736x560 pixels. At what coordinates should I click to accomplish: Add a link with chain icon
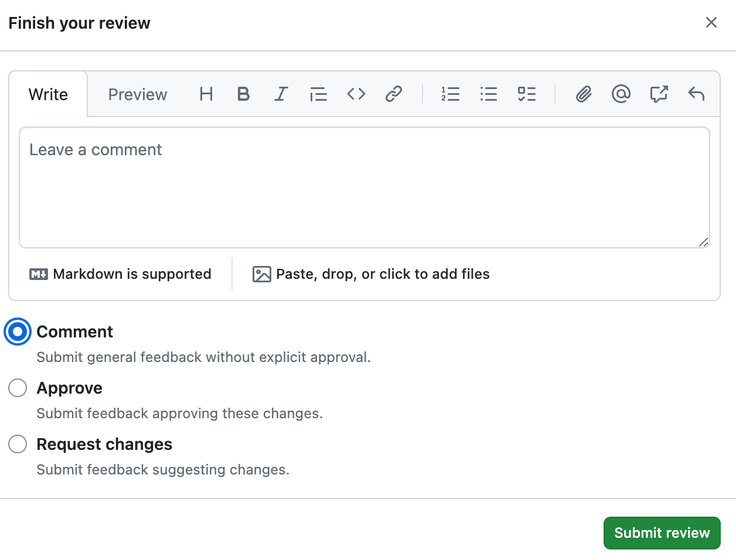click(393, 94)
